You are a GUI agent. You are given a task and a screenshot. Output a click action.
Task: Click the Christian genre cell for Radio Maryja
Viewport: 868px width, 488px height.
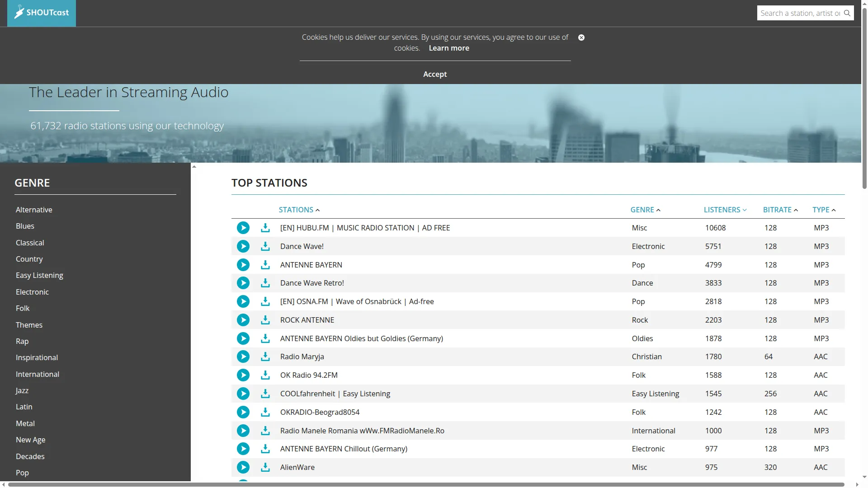pos(646,357)
